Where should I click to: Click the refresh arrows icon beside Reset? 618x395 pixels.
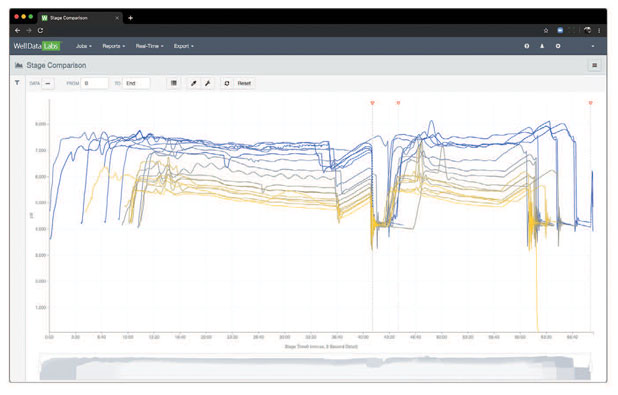tap(227, 83)
